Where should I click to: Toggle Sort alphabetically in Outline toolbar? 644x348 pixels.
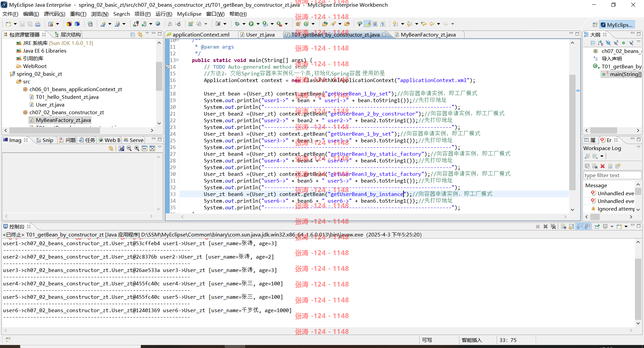[600, 43]
